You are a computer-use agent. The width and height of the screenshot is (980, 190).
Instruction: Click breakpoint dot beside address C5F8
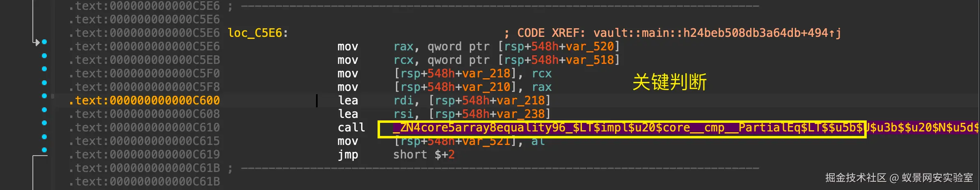pyautogui.click(x=44, y=83)
